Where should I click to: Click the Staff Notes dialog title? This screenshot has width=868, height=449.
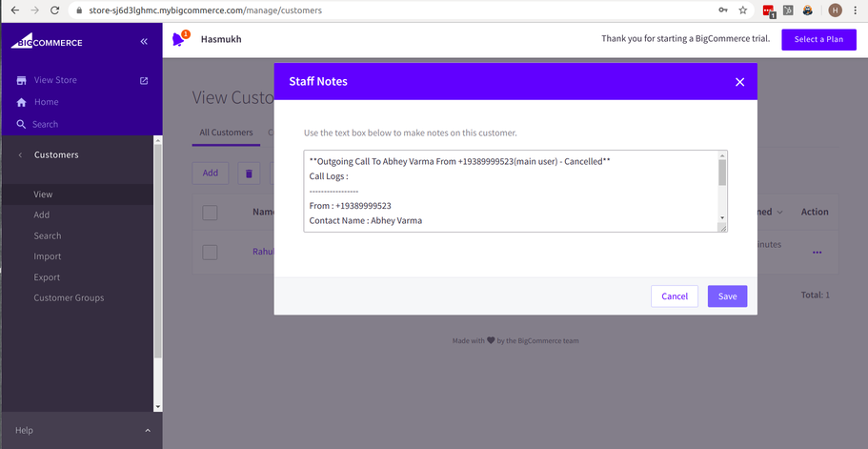pos(318,81)
